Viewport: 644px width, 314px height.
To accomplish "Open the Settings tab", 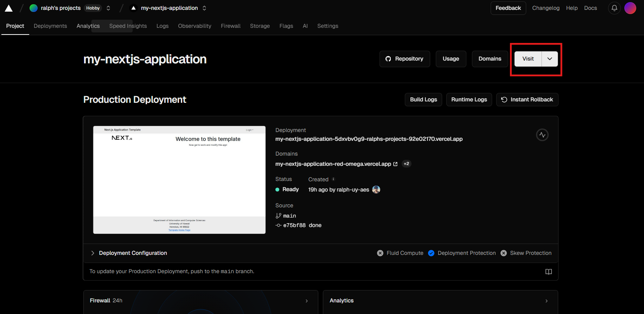I will point(327,26).
